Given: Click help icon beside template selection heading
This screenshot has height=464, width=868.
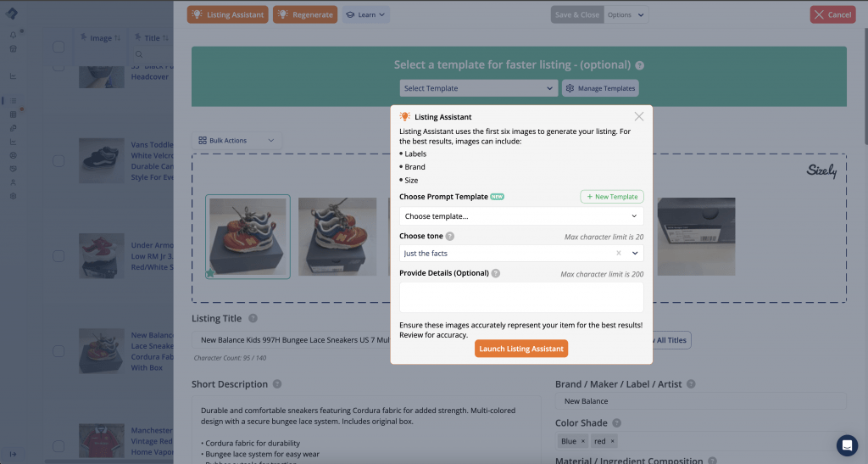Looking at the screenshot, I should tap(639, 65).
